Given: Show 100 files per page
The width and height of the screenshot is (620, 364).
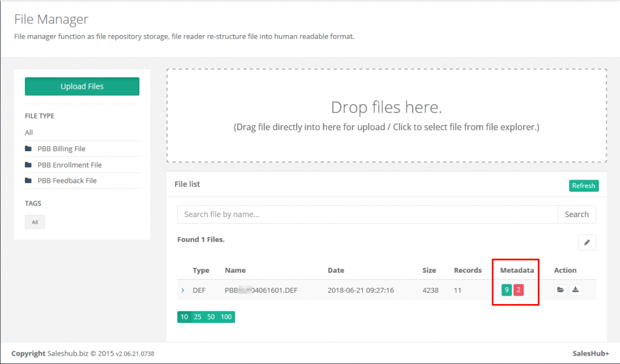Looking at the screenshot, I should coord(226,317).
